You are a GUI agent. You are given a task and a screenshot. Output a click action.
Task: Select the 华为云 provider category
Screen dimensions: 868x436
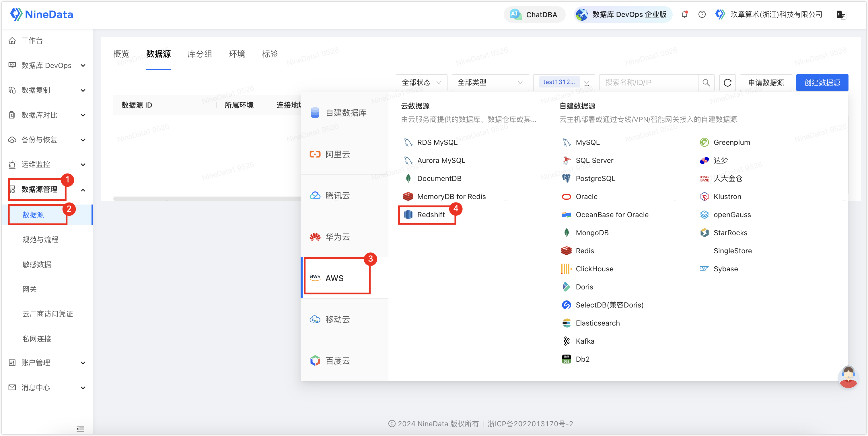(x=345, y=237)
